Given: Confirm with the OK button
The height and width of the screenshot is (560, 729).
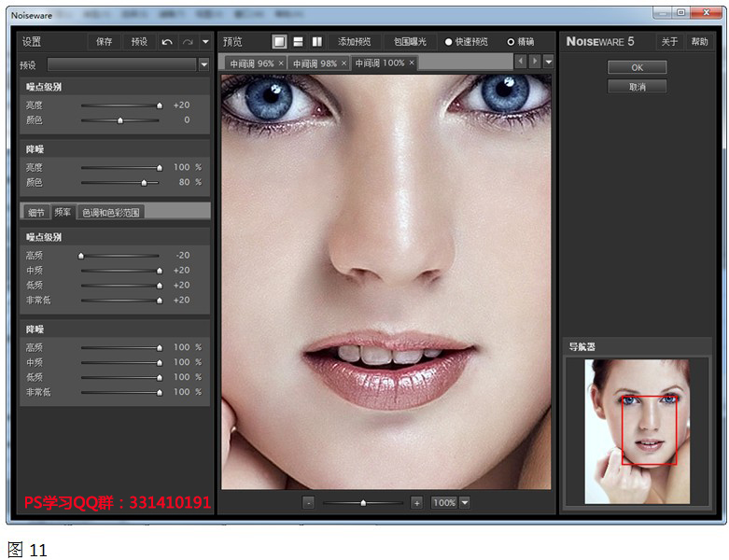Looking at the screenshot, I should 637,67.
